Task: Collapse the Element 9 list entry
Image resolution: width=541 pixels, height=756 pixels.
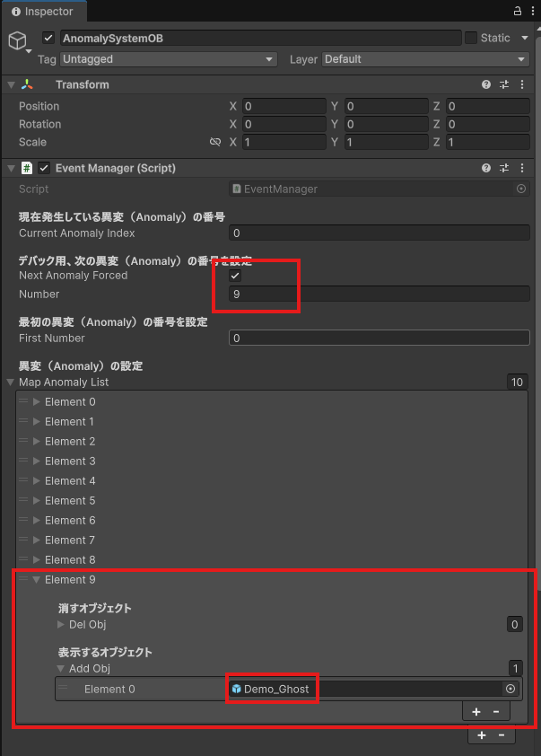Action: click(x=37, y=580)
